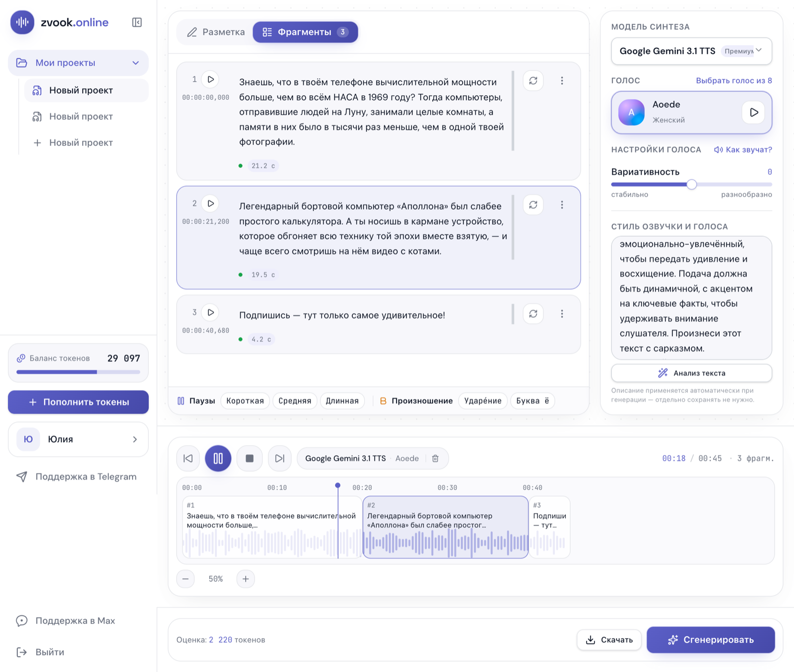Viewport: 794px width, 672px height.
Task: Open the Юлия profile menu
Action: tap(78, 440)
